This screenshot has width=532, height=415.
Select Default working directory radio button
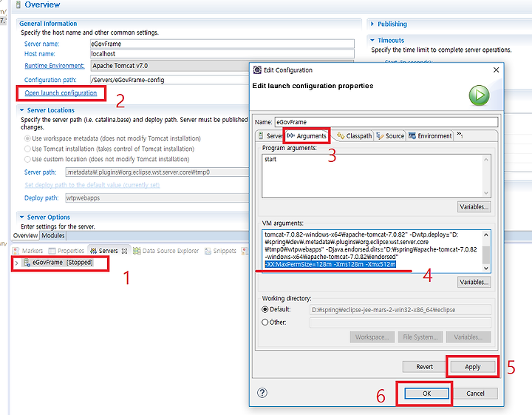(265, 309)
